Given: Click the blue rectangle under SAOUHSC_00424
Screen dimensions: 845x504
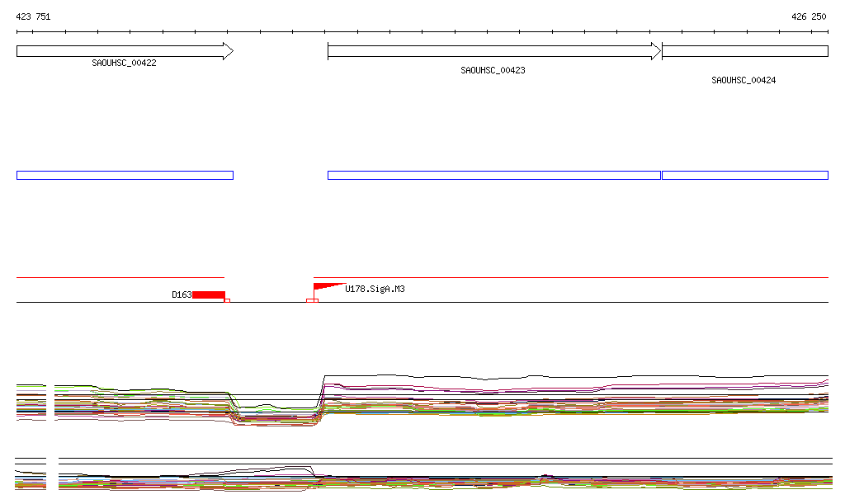Looking at the screenshot, I should [744, 175].
